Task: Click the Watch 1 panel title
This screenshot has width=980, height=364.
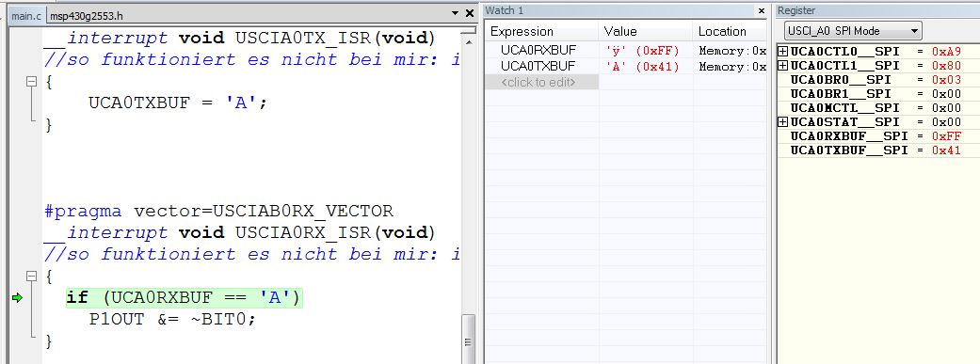Action: [505, 10]
